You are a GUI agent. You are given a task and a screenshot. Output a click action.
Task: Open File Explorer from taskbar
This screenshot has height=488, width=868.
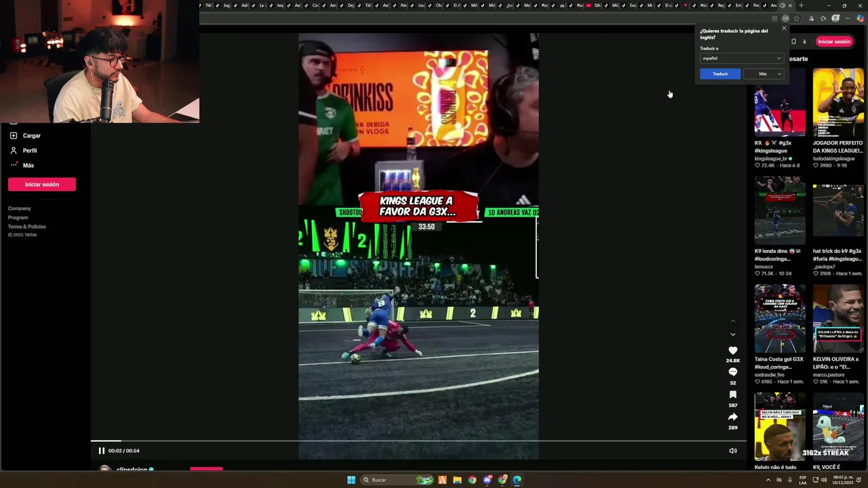[457, 480]
